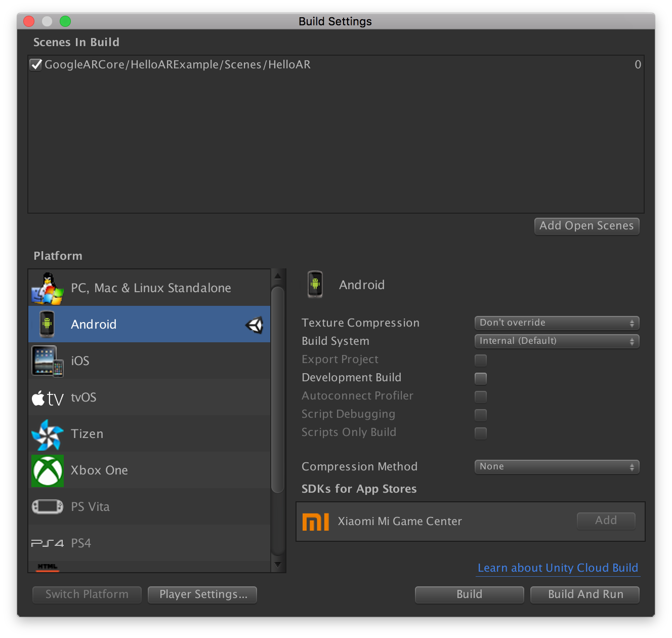Select the Apple tvOS icon

(47, 398)
